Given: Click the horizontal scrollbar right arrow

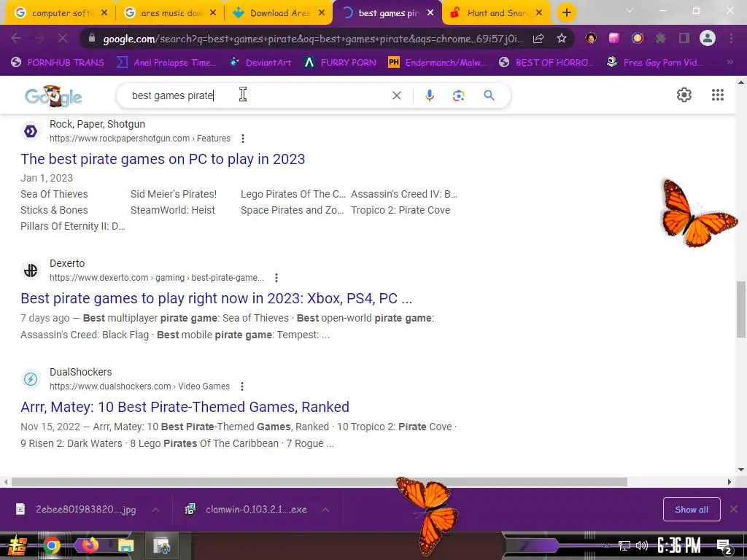Looking at the screenshot, I should click(x=729, y=482).
